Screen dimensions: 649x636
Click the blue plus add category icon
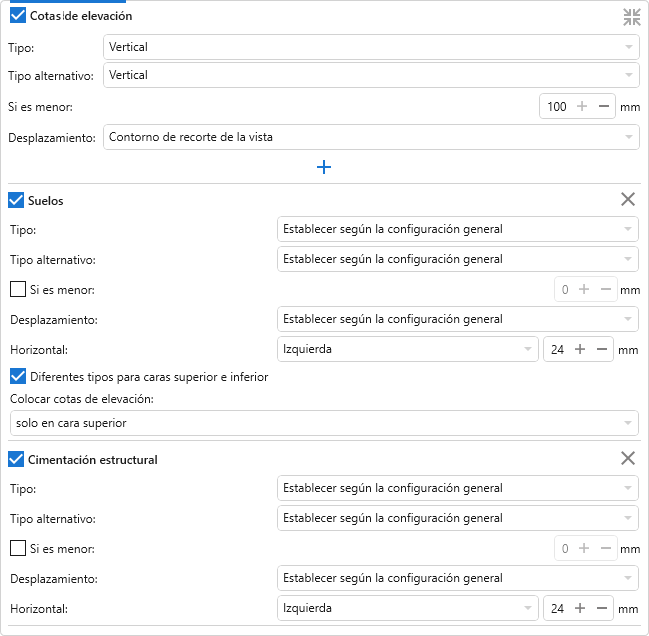(x=324, y=167)
